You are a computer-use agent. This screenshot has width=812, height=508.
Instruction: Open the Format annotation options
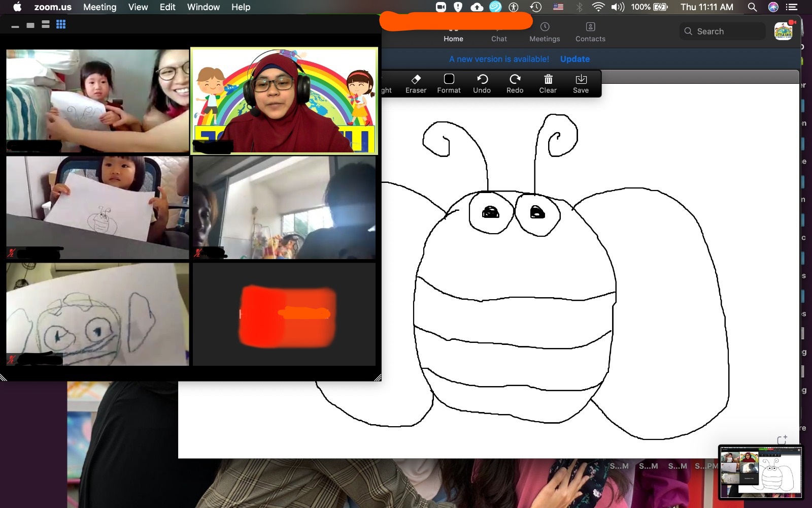click(x=449, y=84)
